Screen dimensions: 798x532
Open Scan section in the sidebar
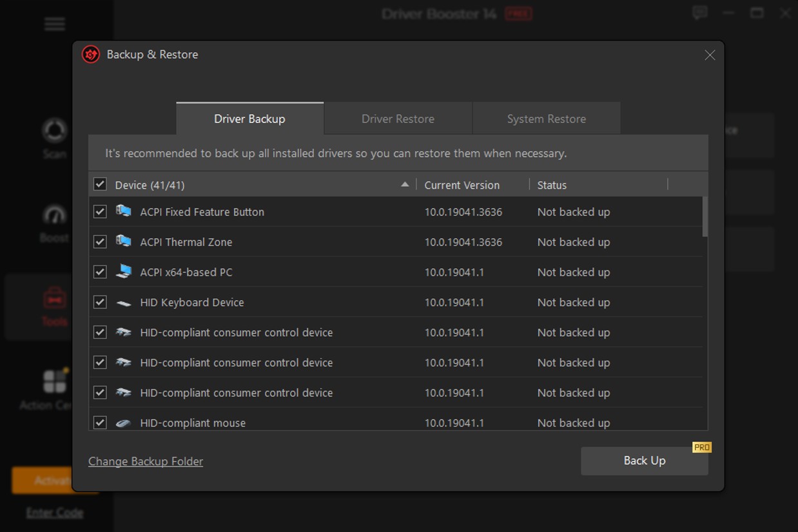coord(55,138)
